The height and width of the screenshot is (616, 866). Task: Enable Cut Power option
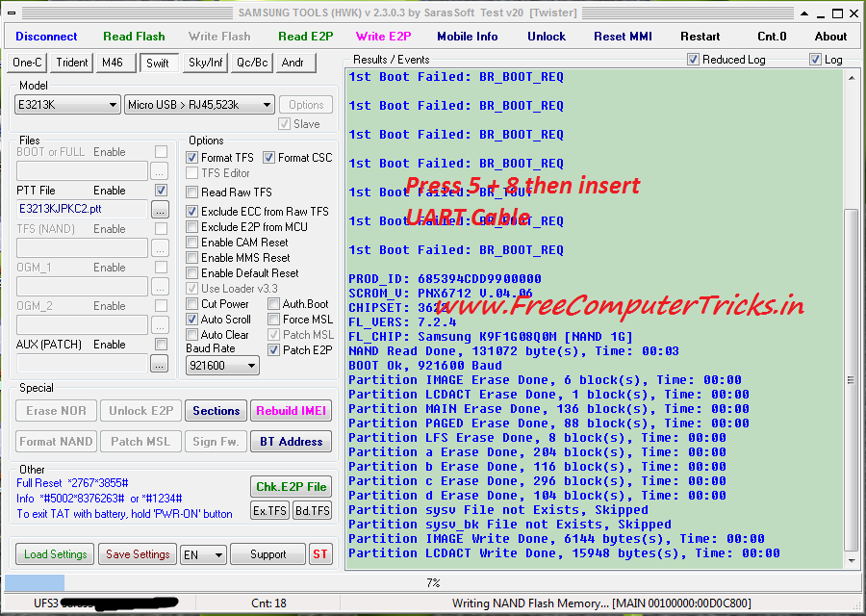pos(191,304)
